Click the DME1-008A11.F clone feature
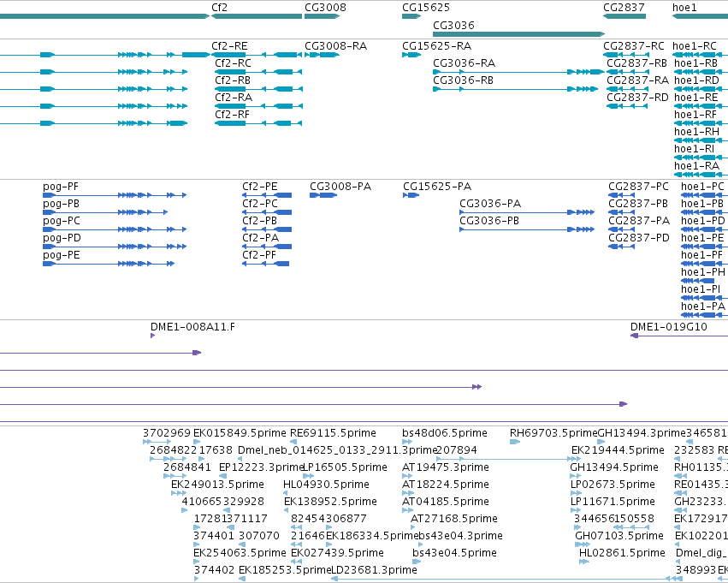This screenshot has height=583, width=728. [153, 336]
